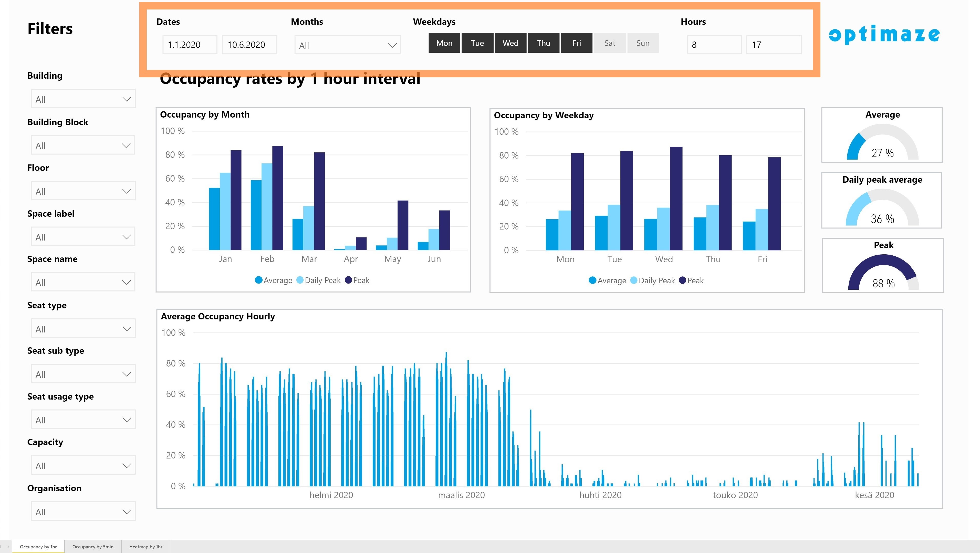The height and width of the screenshot is (553, 980).
Task: Switch to Occupancy by 5min tab
Action: 93,547
